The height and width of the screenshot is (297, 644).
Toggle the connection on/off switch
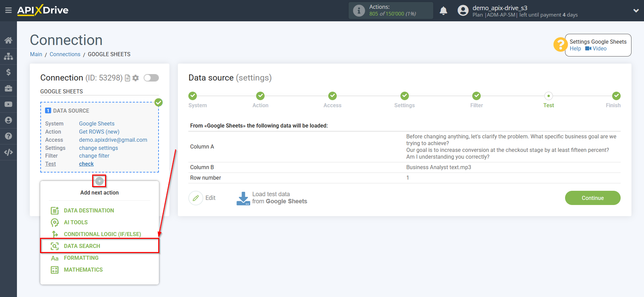[151, 78]
